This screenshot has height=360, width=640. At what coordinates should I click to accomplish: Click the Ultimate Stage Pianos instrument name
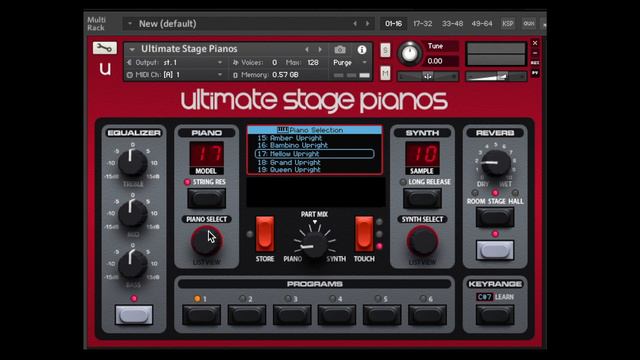(x=189, y=49)
